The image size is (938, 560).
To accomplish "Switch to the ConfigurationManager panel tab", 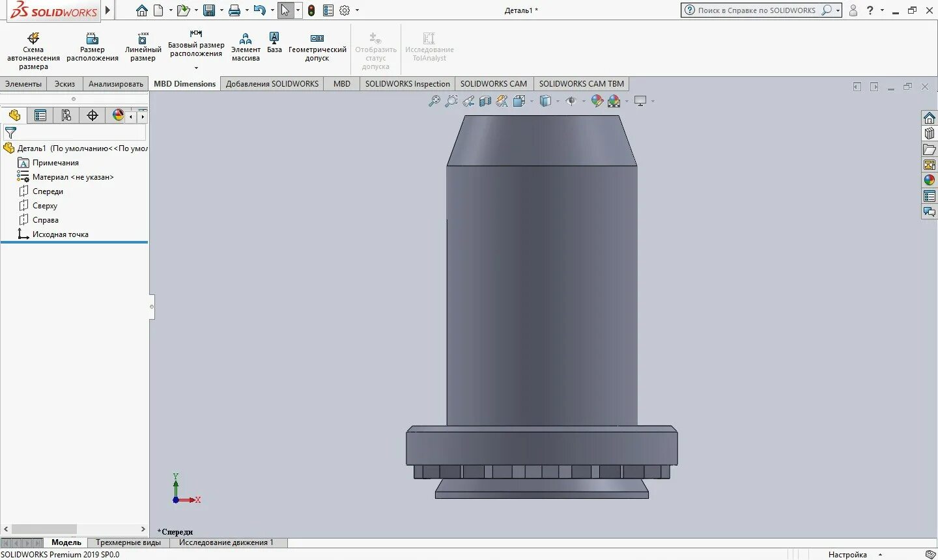I will click(66, 115).
